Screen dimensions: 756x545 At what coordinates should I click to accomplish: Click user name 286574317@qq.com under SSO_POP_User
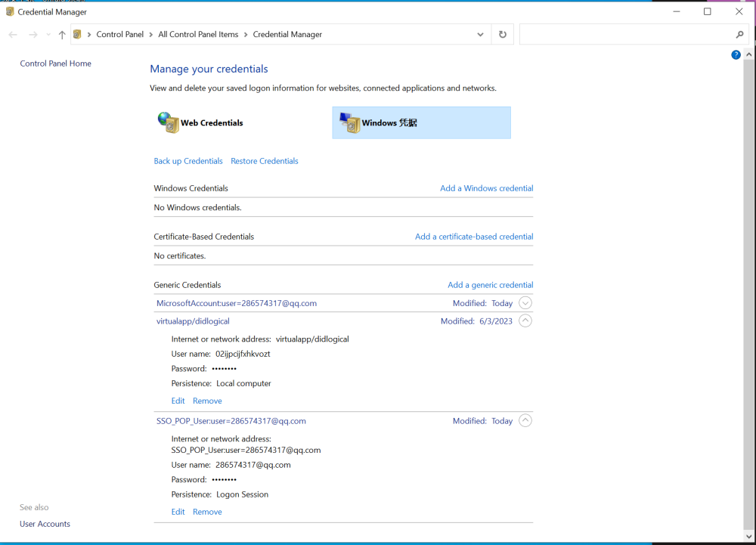pos(253,465)
